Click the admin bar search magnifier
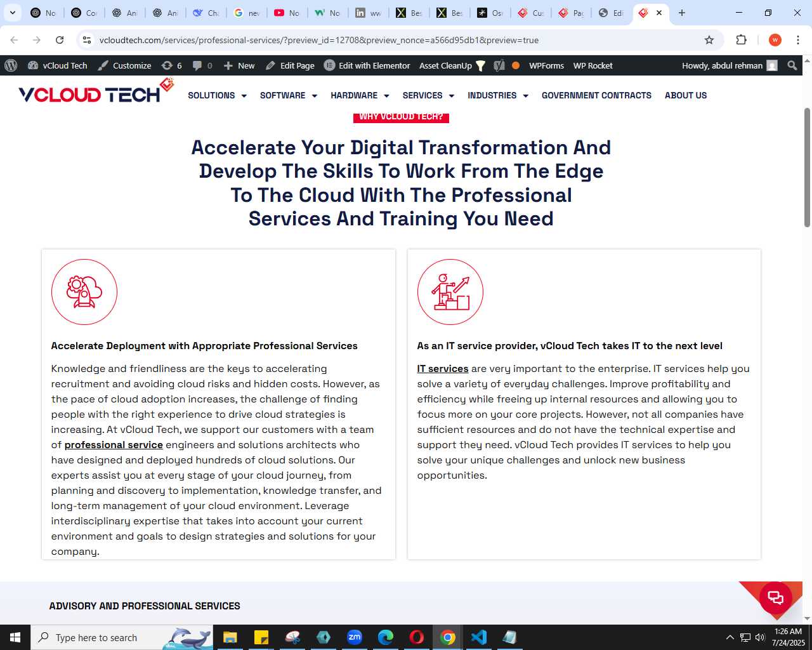812x650 pixels. pos(792,65)
